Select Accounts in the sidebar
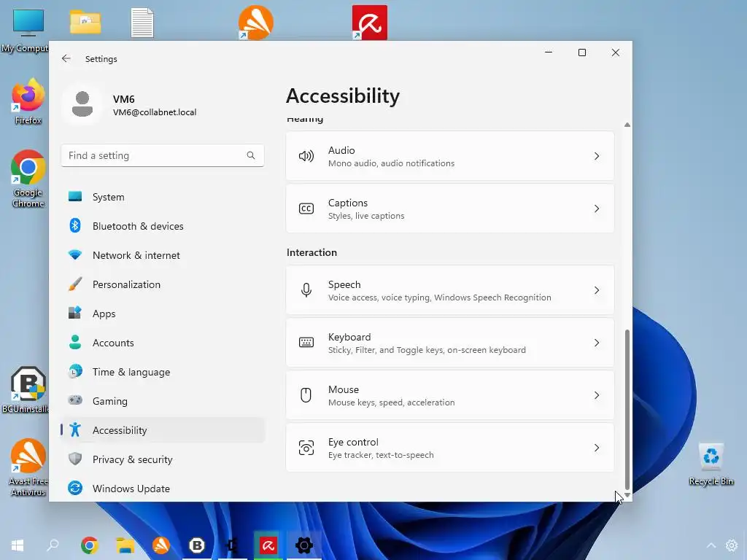 tap(163, 343)
